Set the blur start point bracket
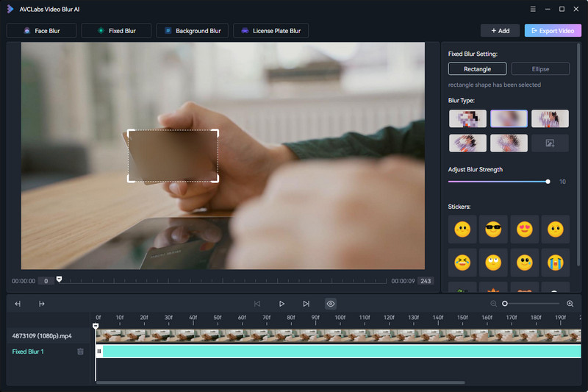588x392 pixels. pyautogui.click(x=18, y=304)
